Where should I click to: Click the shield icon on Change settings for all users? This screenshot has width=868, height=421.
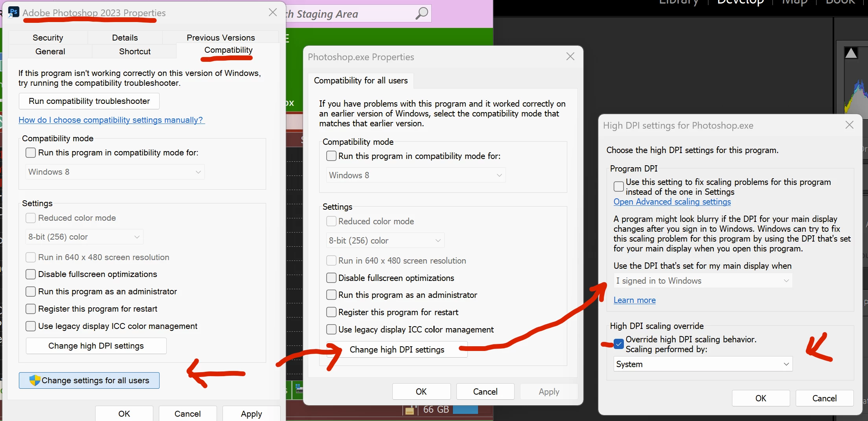coord(35,380)
